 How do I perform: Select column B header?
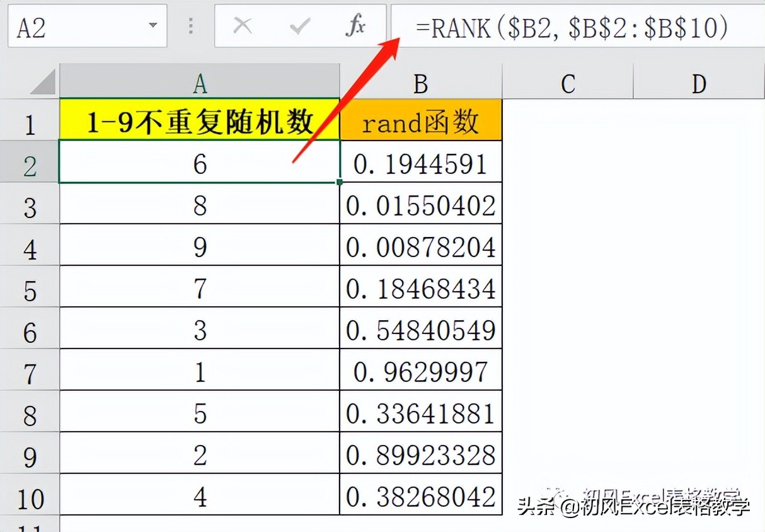(420, 81)
